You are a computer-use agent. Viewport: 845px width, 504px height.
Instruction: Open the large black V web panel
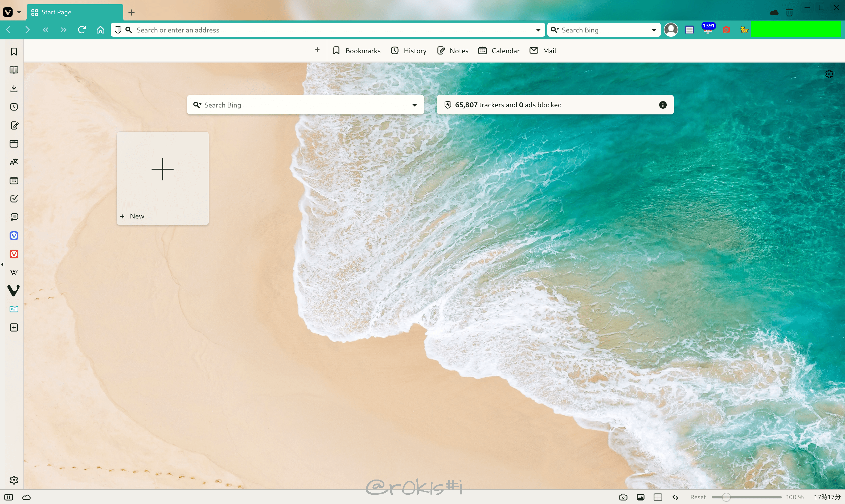tap(14, 291)
